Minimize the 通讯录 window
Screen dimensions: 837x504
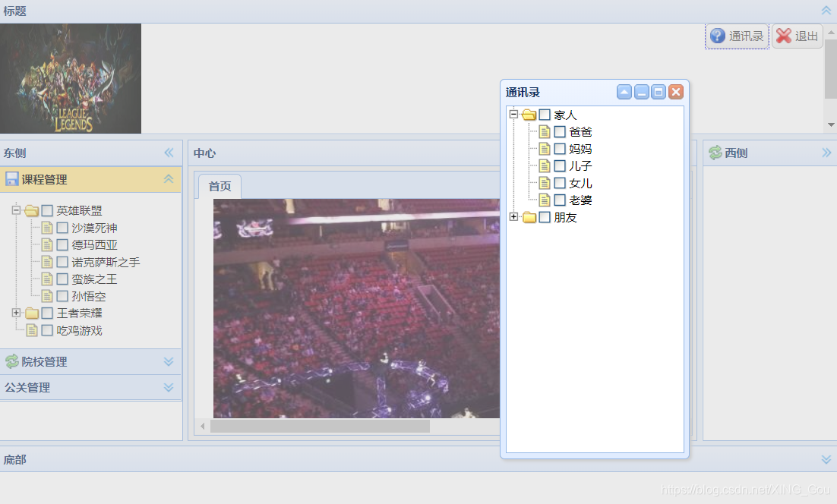[642, 92]
